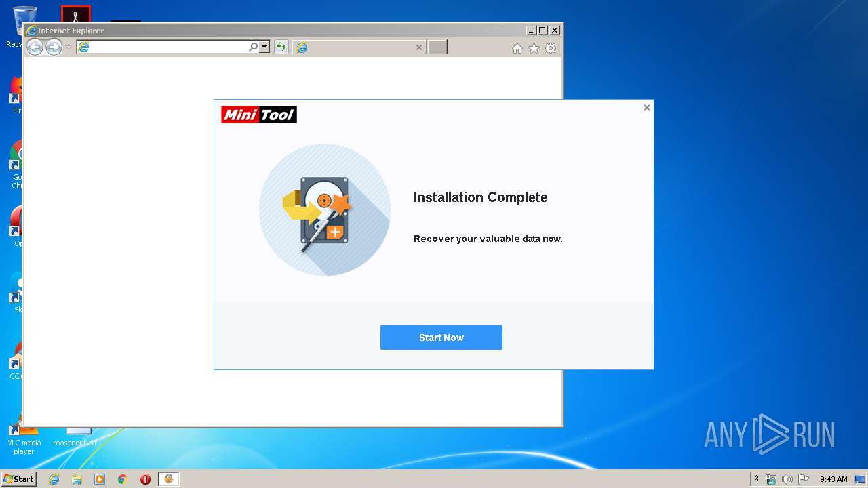Open the Windows Start menu
Screen dimensions: 868x488
18,479
